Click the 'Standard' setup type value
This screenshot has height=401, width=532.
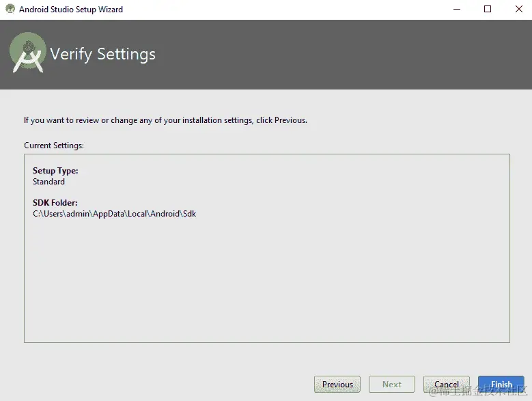(x=48, y=182)
